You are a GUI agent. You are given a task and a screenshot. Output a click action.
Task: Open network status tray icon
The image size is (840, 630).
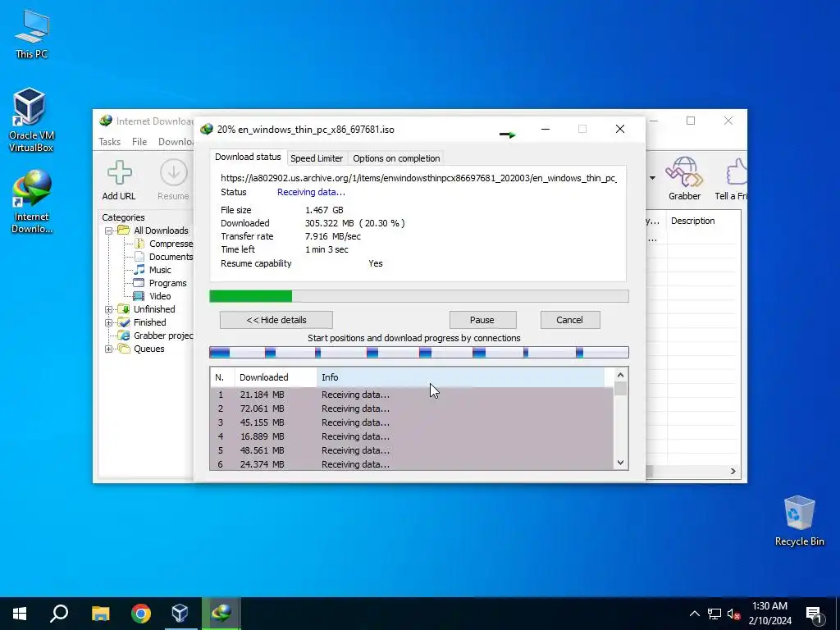(714, 614)
